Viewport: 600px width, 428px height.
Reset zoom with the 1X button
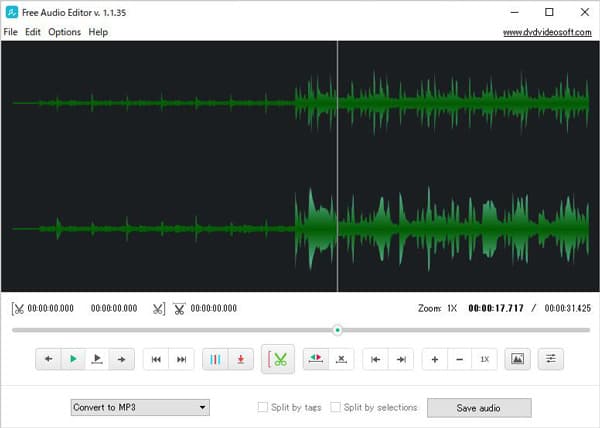484,359
